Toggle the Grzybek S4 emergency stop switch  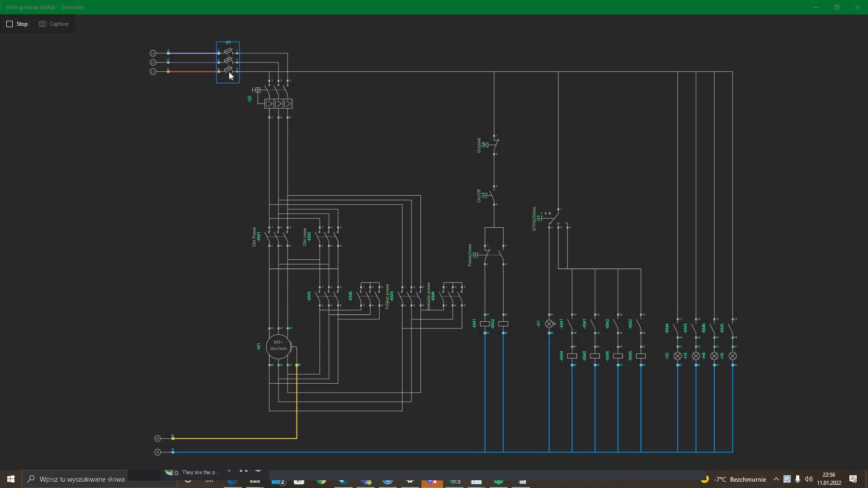coord(492,145)
